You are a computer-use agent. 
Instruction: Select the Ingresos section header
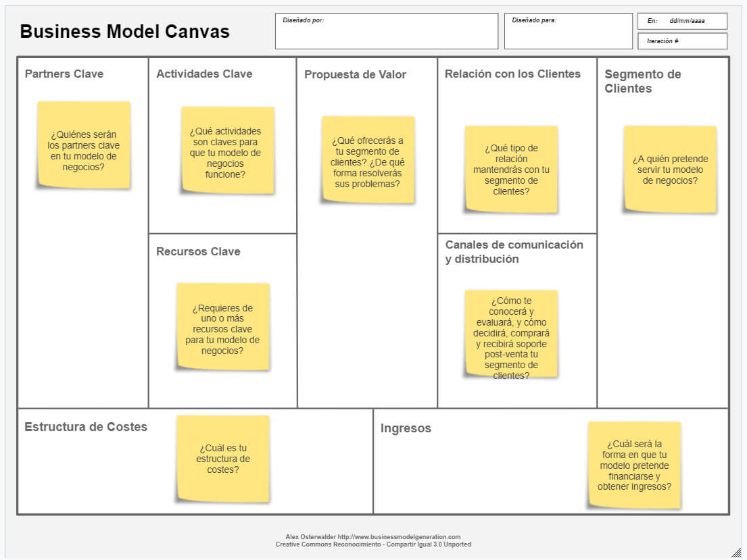406,428
